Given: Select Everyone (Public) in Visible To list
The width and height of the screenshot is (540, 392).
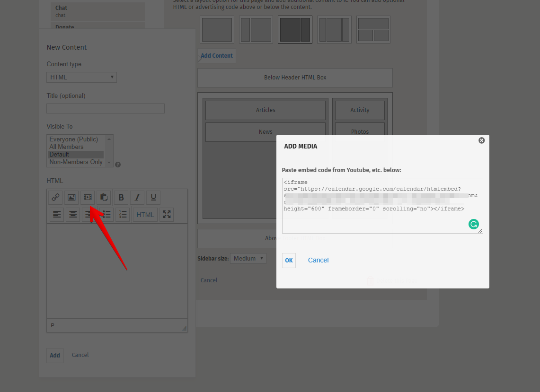Looking at the screenshot, I should coord(74,139).
